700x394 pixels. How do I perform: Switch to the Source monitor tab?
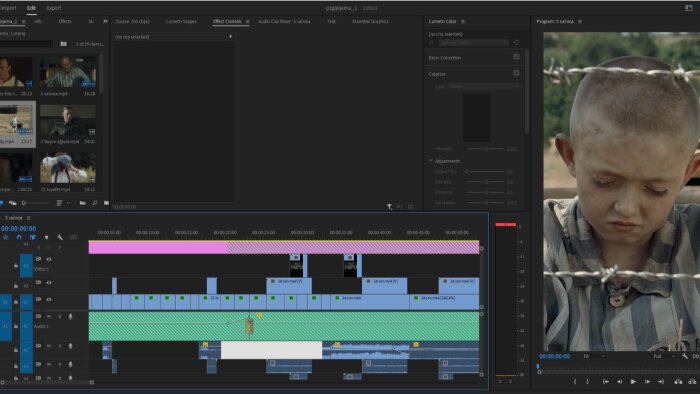[133, 21]
